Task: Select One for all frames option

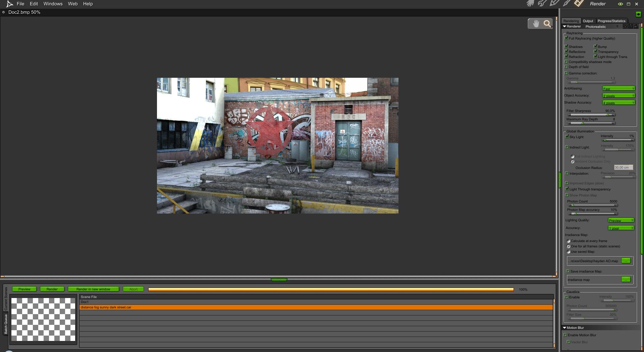Action: tap(569, 246)
